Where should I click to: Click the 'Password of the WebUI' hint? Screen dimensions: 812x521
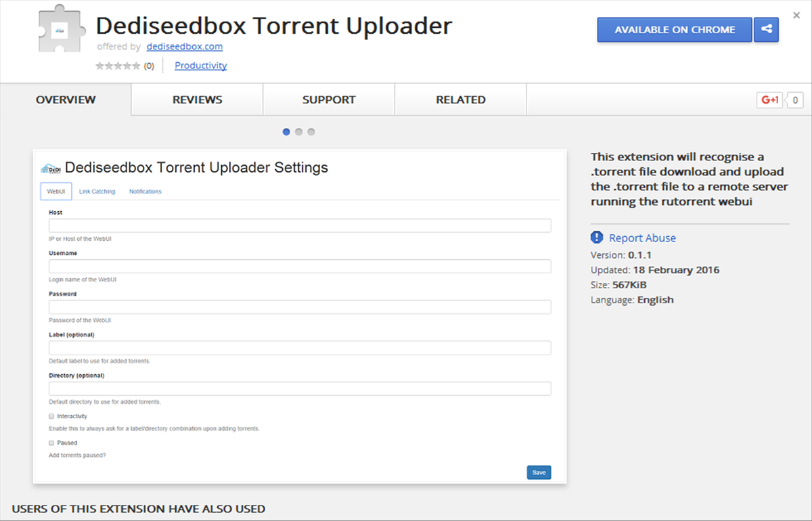tap(80, 320)
